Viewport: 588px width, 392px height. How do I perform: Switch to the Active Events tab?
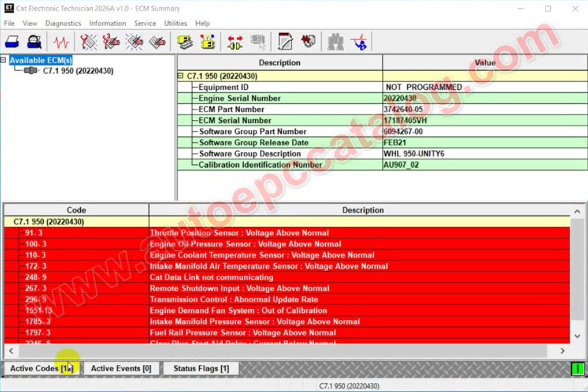121,368
